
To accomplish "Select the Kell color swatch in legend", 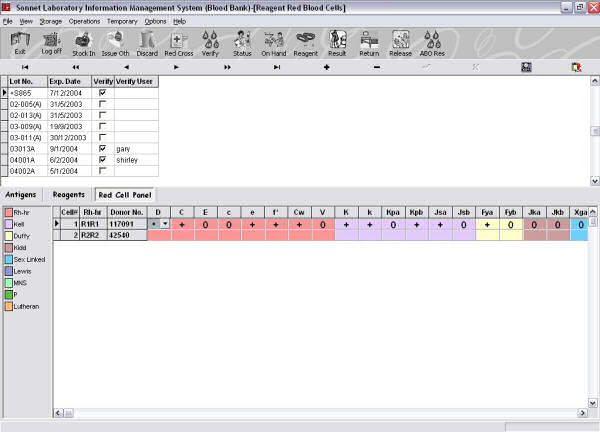I will point(9,224).
